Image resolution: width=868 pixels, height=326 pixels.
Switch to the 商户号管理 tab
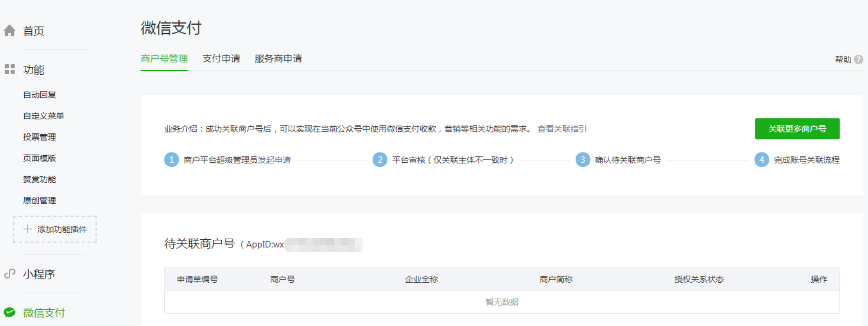coord(164,59)
